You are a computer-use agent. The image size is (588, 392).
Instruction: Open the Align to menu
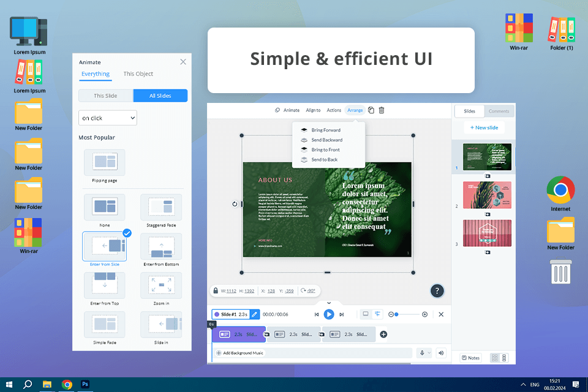(x=313, y=110)
